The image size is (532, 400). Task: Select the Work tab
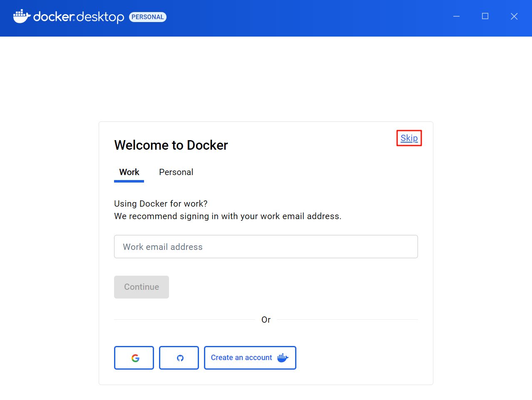click(x=129, y=172)
